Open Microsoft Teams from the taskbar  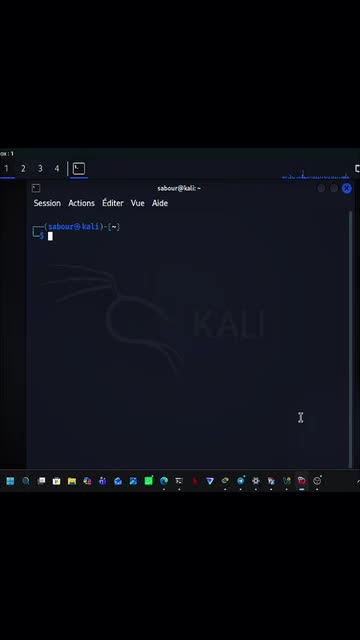point(102,481)
